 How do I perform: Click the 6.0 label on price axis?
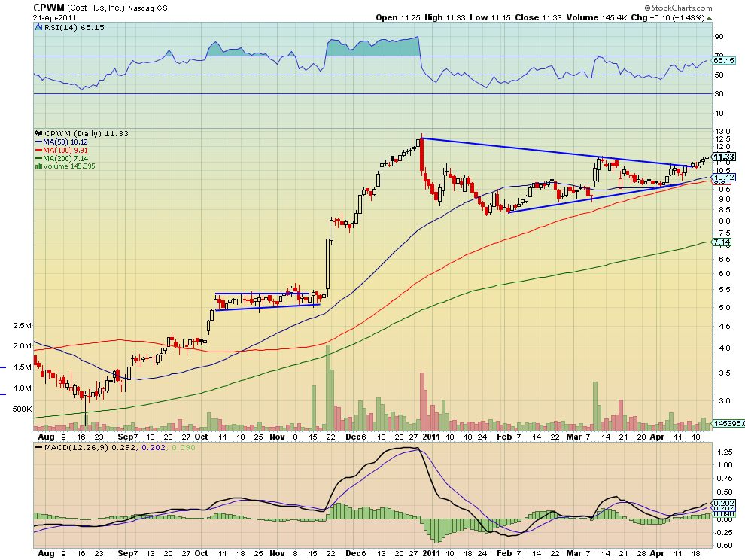tap(725, 274)
